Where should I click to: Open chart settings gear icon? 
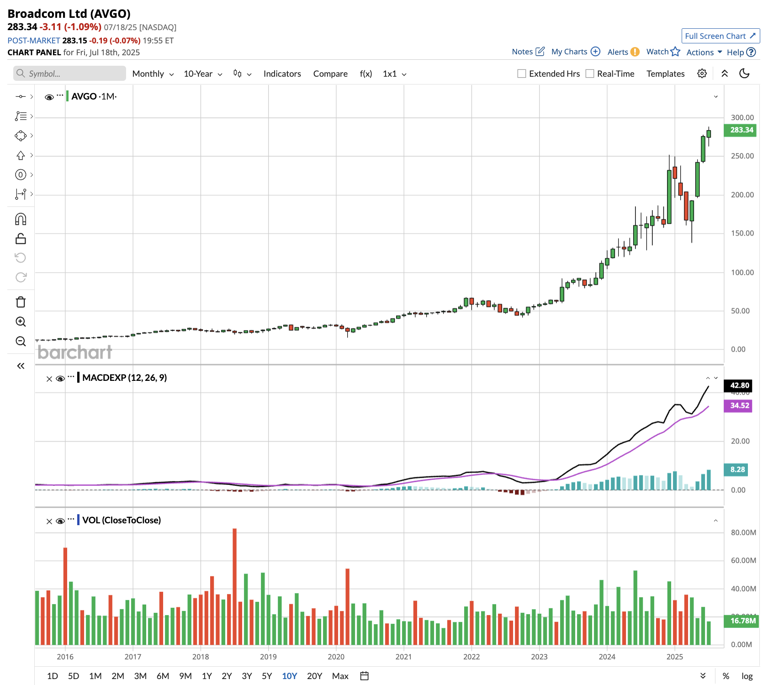(x=702, y=74)
